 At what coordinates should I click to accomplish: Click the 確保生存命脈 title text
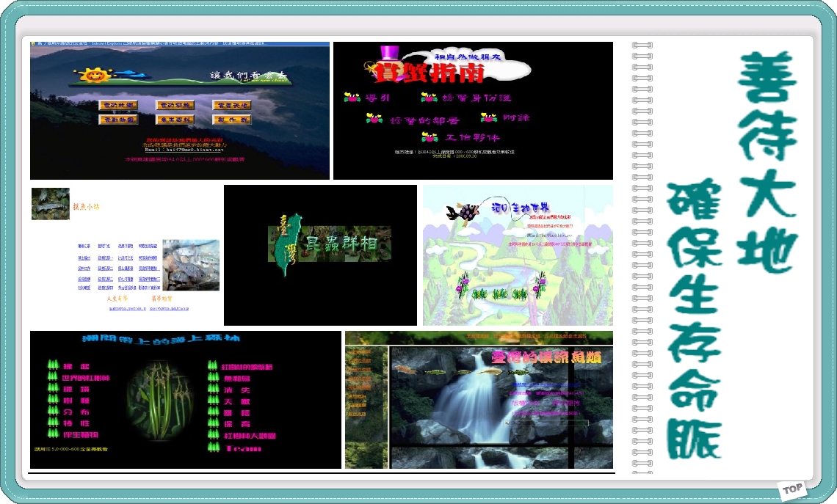pos(695,320)
